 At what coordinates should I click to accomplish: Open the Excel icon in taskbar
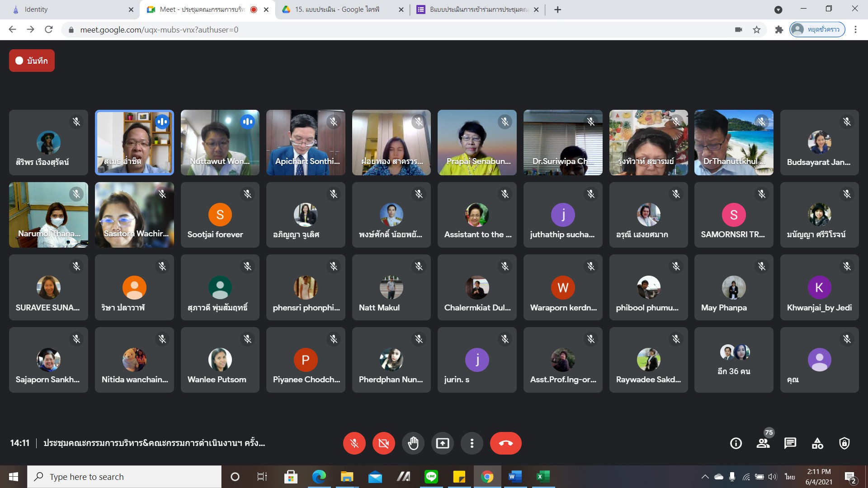[542, 476]
